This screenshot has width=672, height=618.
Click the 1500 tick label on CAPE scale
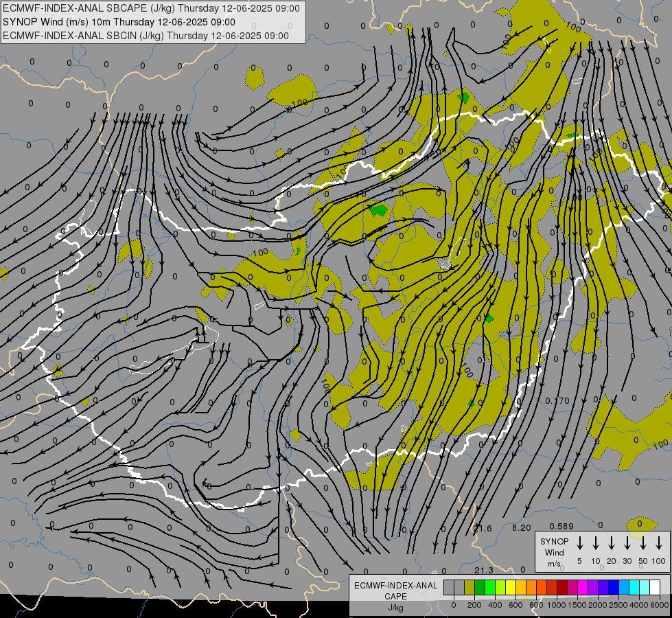coord(577,605)
